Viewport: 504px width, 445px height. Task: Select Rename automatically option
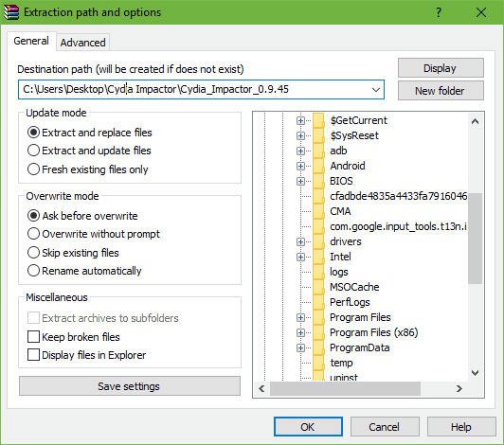click(x=33, y=271)
